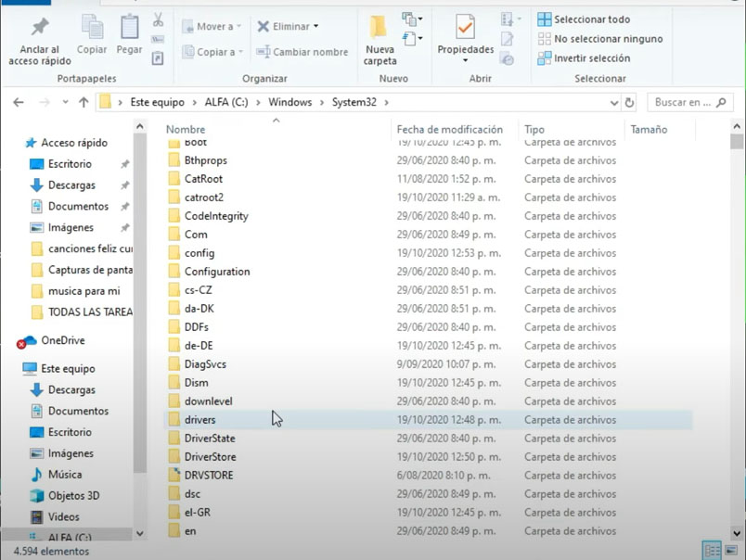
Task: Click Windows in the breadcrumb
Action: tap(289, 102)
